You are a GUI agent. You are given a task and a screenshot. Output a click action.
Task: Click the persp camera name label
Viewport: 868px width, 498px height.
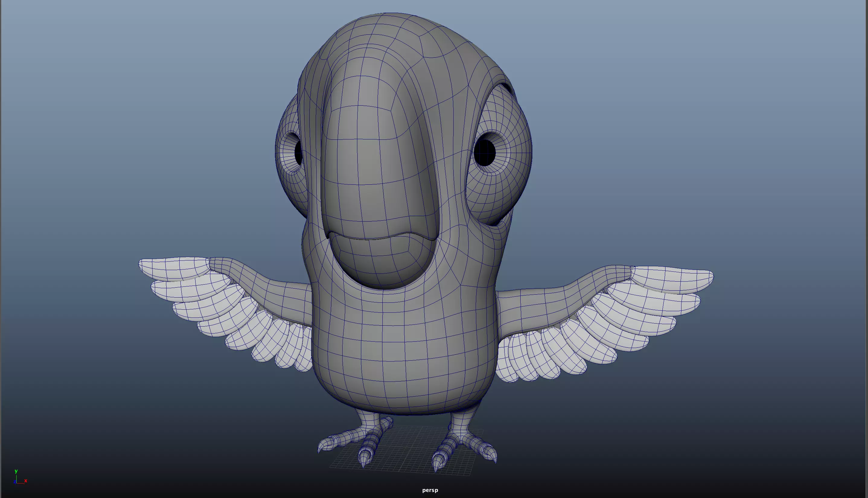(x=430, y=490)
